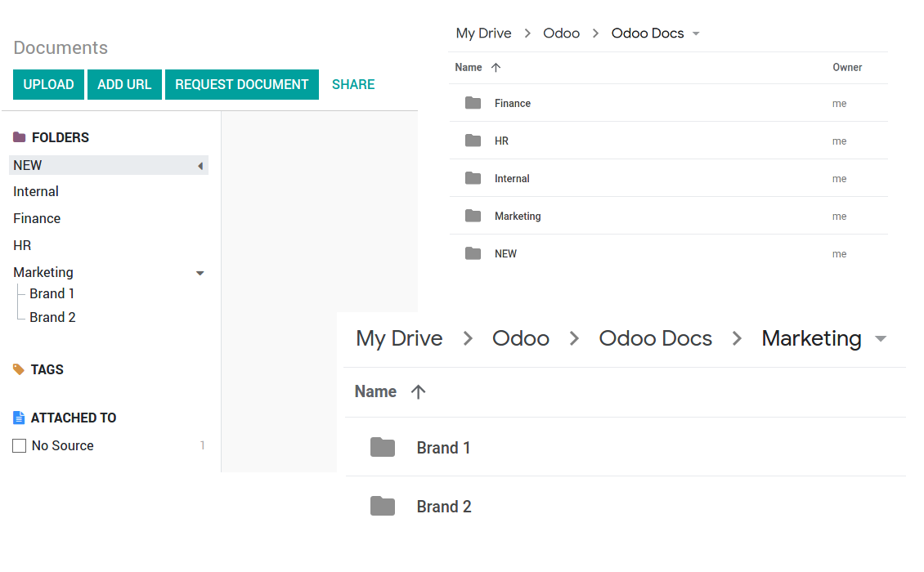Click Odoo in lower Marketing breadcrumb

tap(520, 339)
